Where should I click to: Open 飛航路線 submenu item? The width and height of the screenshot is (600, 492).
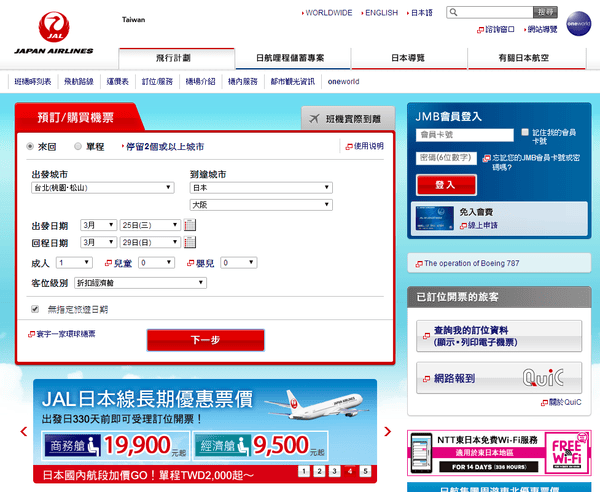(79, 81)
